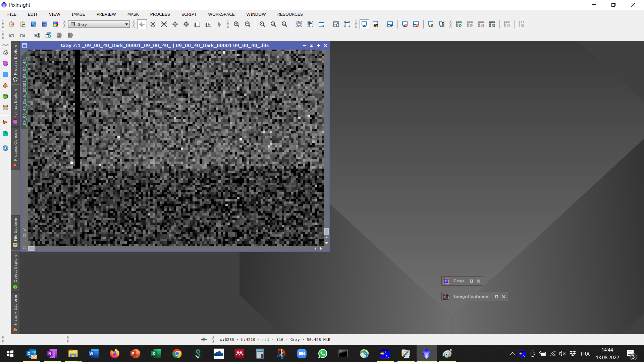Open the IMAGE menu
The image size is (644, 362).
pos(78,14)
